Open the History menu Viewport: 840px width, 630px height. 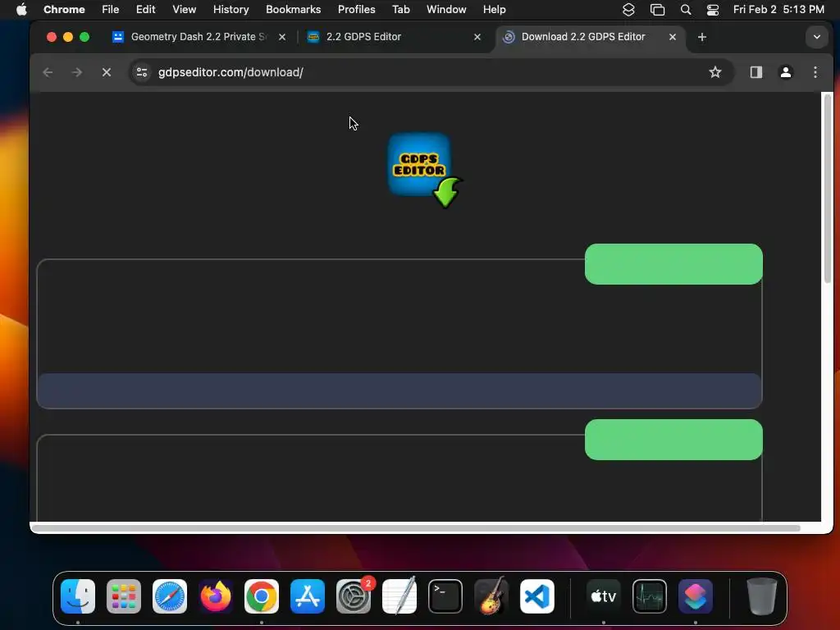coord(231,10)
